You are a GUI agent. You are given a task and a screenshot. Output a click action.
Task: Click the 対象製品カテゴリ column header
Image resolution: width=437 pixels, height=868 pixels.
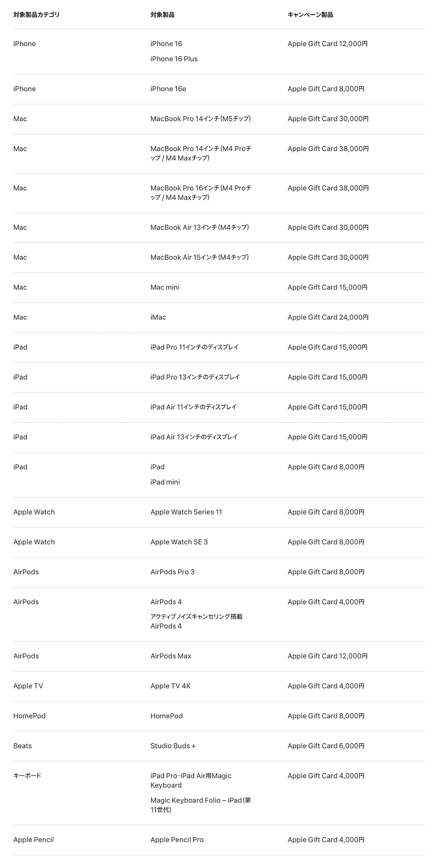[x=36, y=15]
